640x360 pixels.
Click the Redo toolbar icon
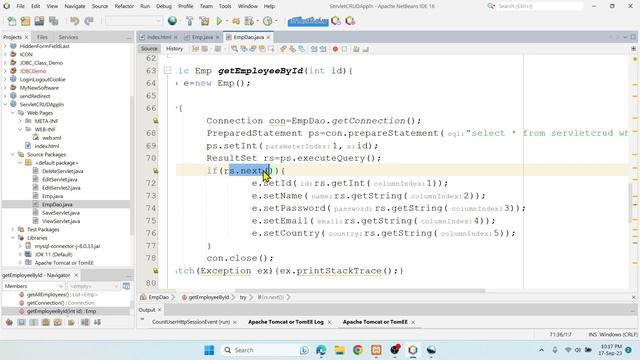(x=89, y=21)
